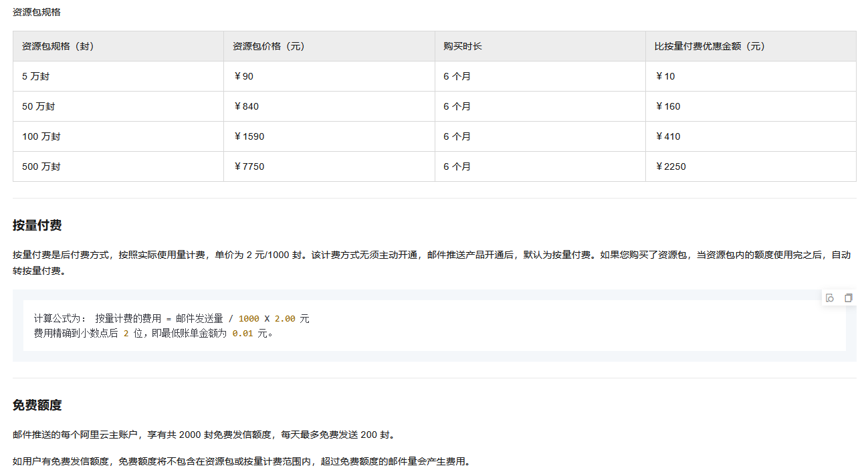Select the 500 万封 table cell
The width and height of the screenshot is (868, 474).
[x=41, y=166]
